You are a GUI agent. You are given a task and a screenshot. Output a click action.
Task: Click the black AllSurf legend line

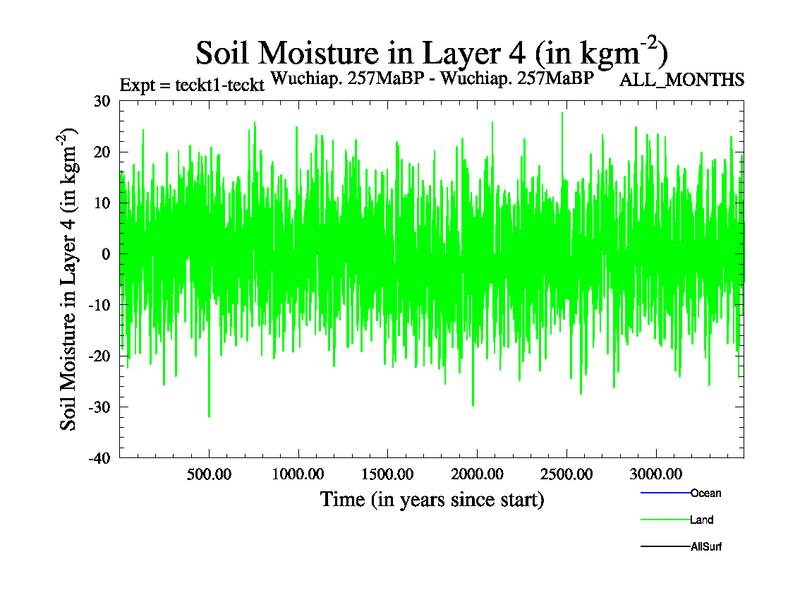click(664, 547)
